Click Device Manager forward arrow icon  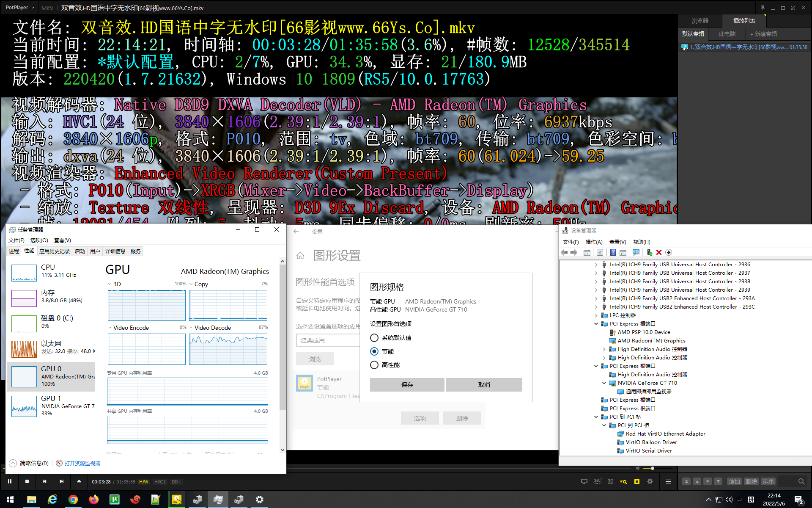coord(574,252)
